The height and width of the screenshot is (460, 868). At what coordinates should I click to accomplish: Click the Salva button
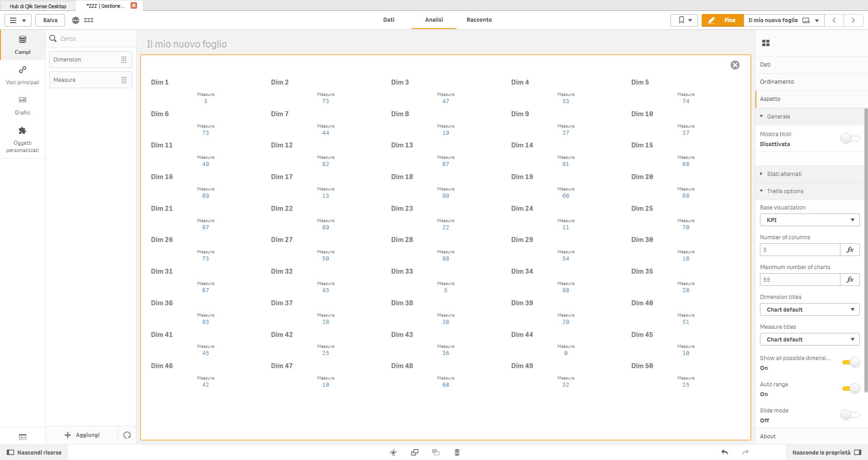(50, 20)
